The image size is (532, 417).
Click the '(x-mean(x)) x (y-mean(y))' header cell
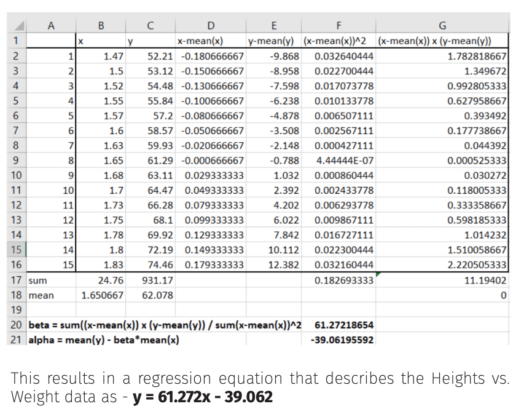(442, 41)
